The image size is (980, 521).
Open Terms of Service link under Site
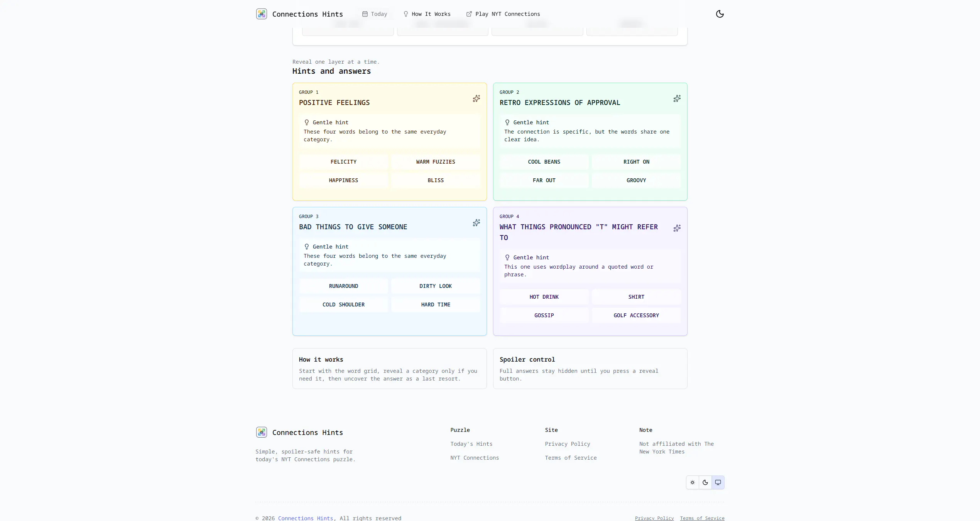coord(571,458)
